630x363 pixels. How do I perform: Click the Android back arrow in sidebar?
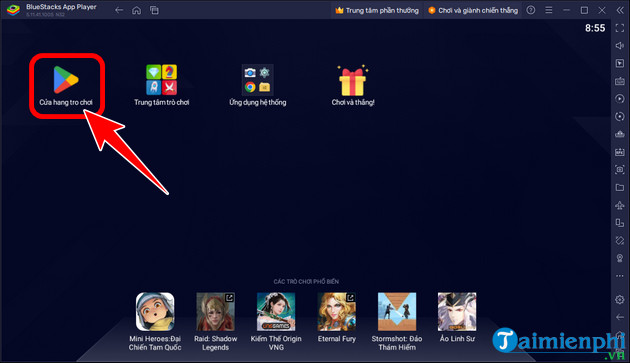(x=620, y=317)
